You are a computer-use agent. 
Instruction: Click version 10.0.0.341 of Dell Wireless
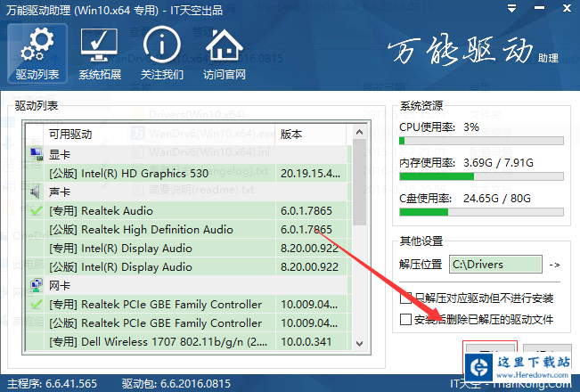[x=306, y=341]
